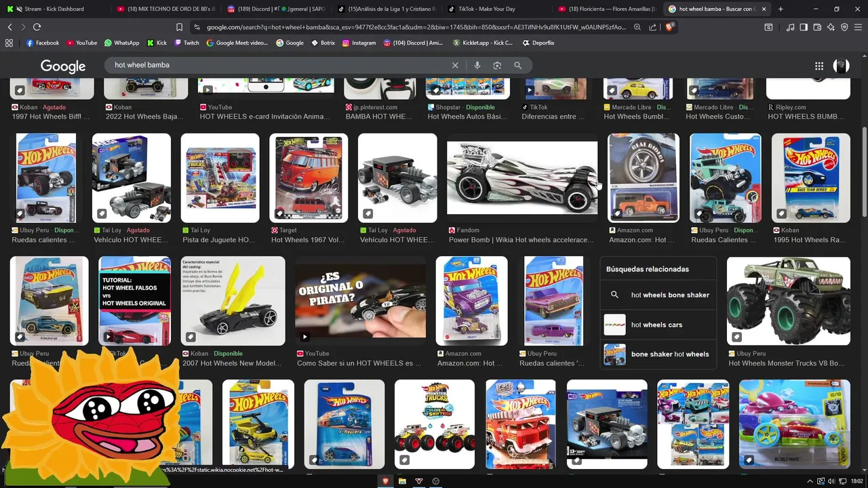This screenshot has width=868, height=488.
Task: Open the Target Hot Wheels 1967 Volkswagen image
Action: (309, 178)
